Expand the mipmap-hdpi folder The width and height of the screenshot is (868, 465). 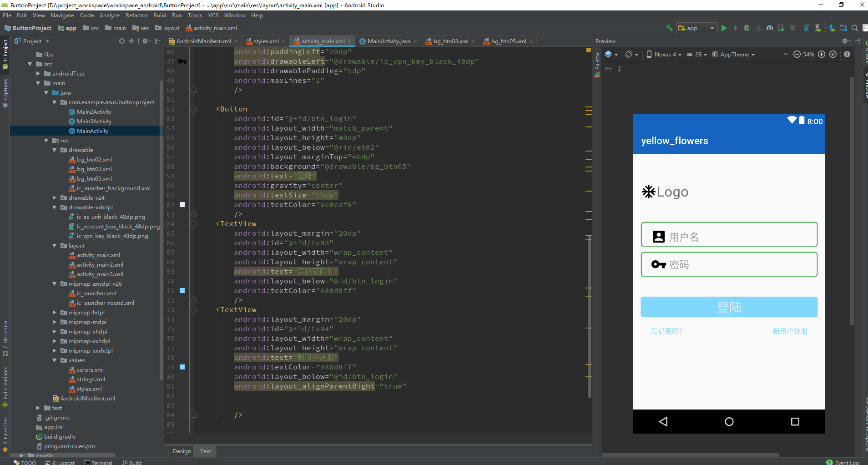[54, 312]
